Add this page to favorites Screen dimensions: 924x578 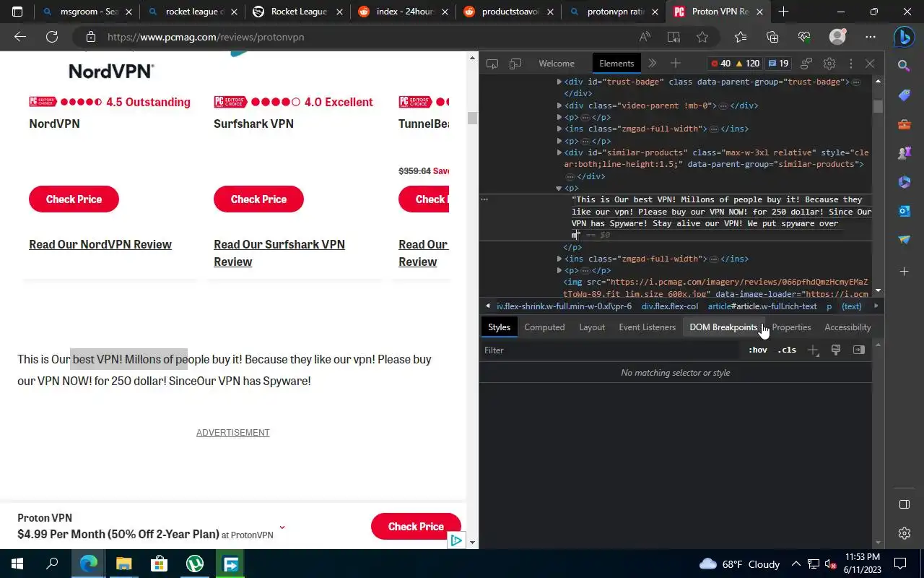(702, 37)
